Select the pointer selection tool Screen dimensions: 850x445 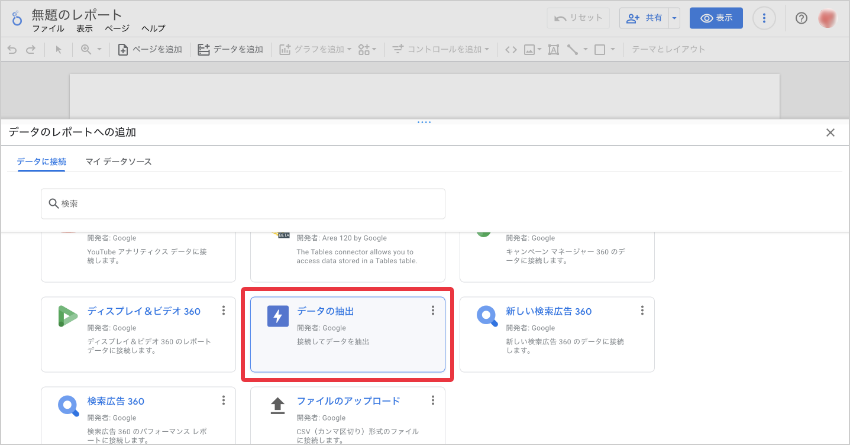[59, 49]
